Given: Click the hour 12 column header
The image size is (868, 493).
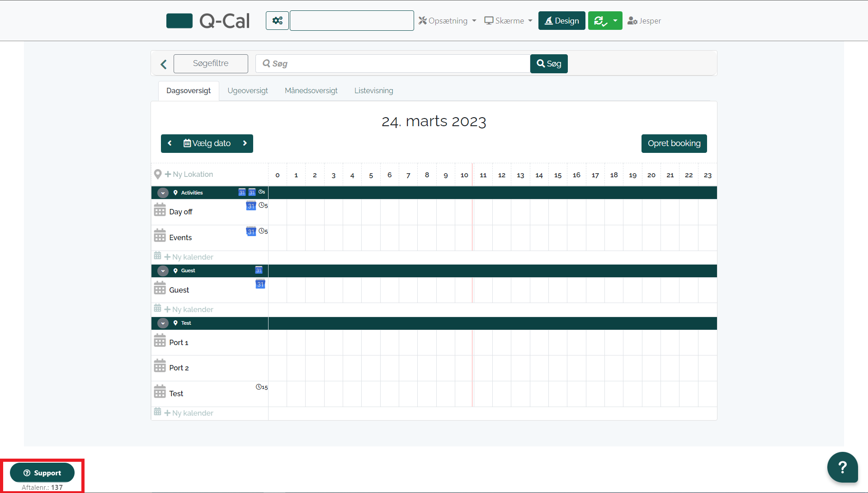Looking at the screenshot, I should point(502,175).
